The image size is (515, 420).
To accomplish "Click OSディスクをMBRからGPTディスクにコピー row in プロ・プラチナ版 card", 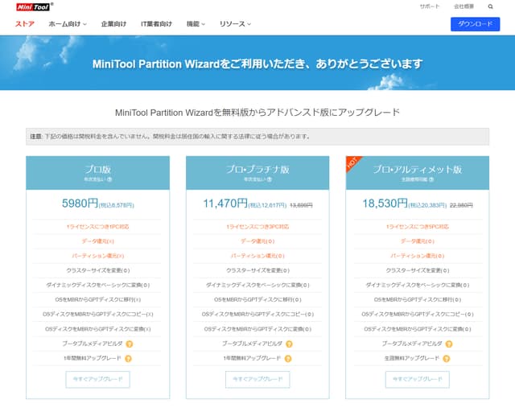I will pos(257,315).
